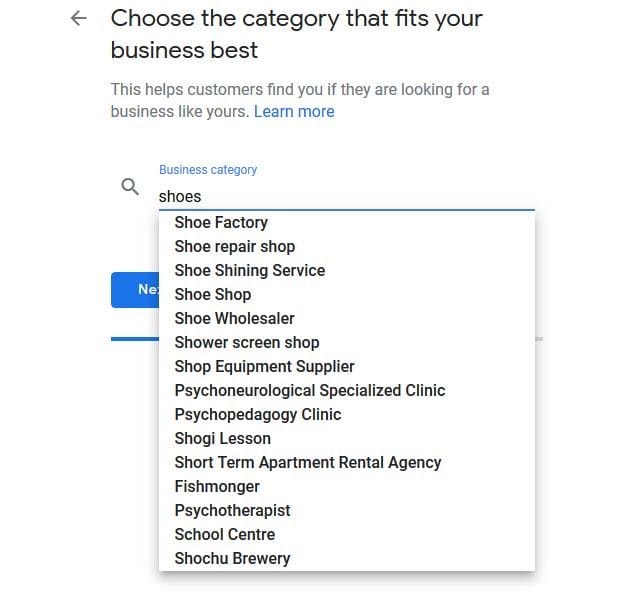623x597 pixels.
Task: Go back using the left arrow icon
Action: 79,18
